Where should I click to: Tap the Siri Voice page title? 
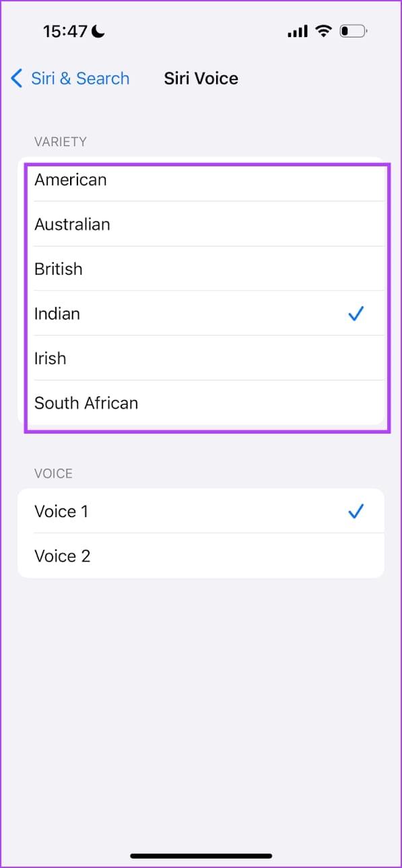201,79
